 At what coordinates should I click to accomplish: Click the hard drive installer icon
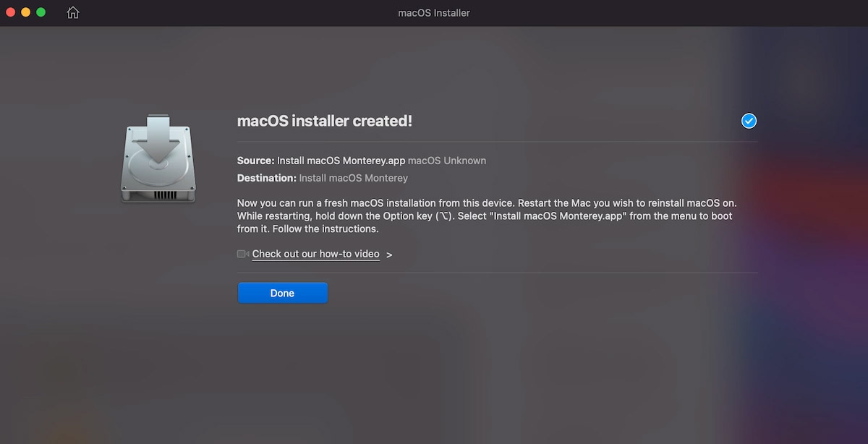point(158,158)
